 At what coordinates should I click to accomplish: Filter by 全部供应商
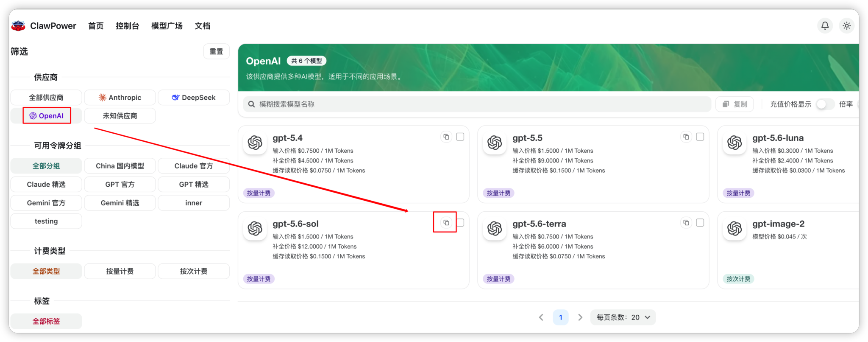46,98
